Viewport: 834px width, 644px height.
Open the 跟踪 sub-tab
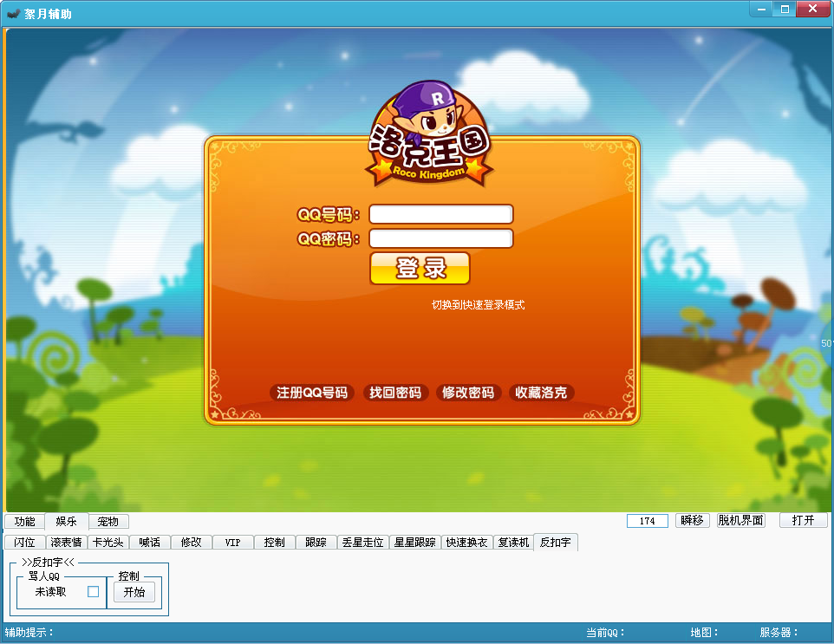point(316,542)
